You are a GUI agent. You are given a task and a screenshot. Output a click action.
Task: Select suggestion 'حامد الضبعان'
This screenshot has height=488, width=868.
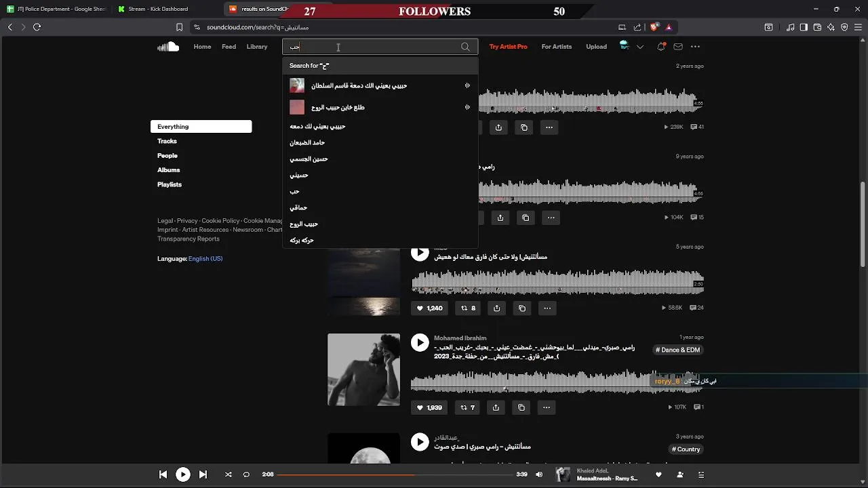tap(380, 142)
